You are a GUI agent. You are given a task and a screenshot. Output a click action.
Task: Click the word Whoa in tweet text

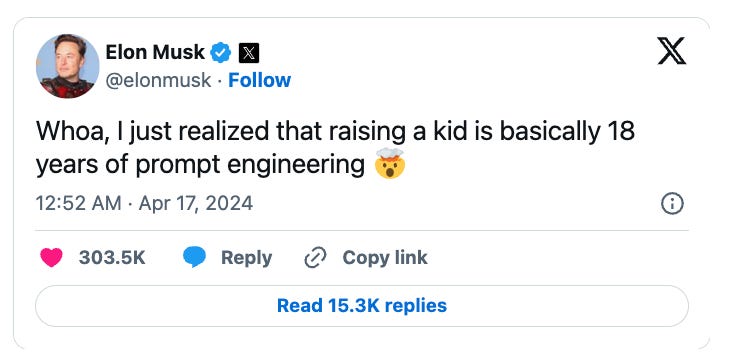(67, 132)
